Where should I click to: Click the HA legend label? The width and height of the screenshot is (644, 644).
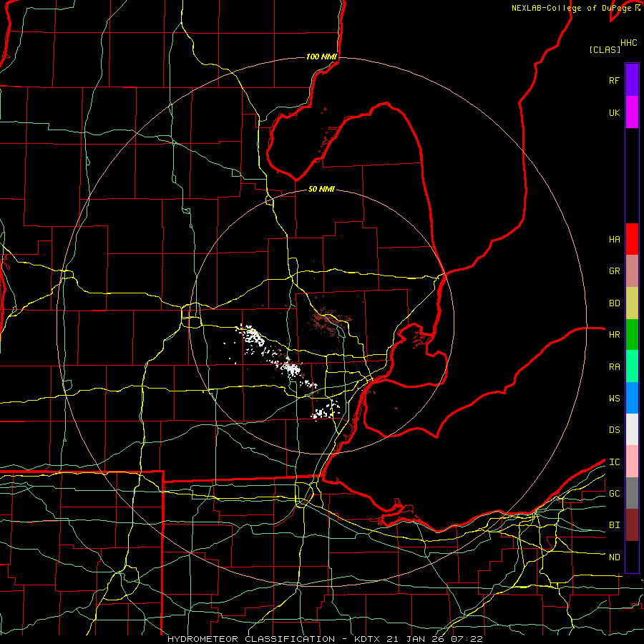click(x=614, y=240)
